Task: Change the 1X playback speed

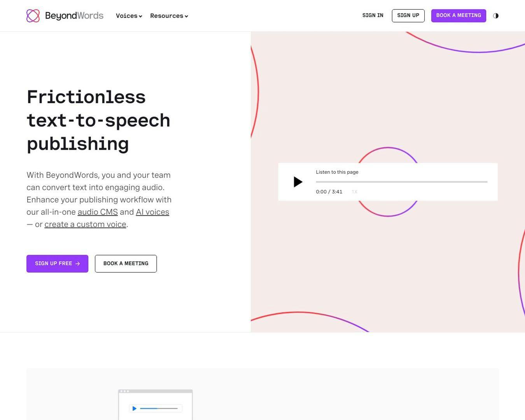Action: 354,192
